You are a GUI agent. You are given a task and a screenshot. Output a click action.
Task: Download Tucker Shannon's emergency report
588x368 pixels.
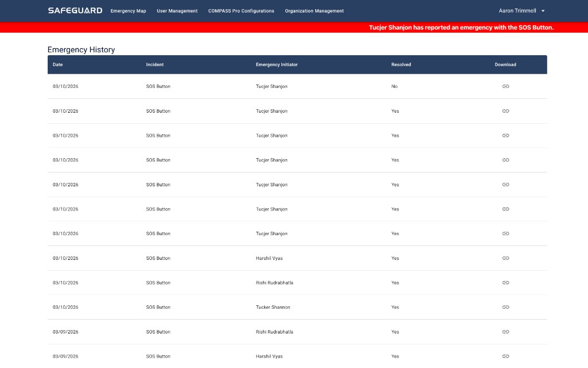[x=505, y=307]
